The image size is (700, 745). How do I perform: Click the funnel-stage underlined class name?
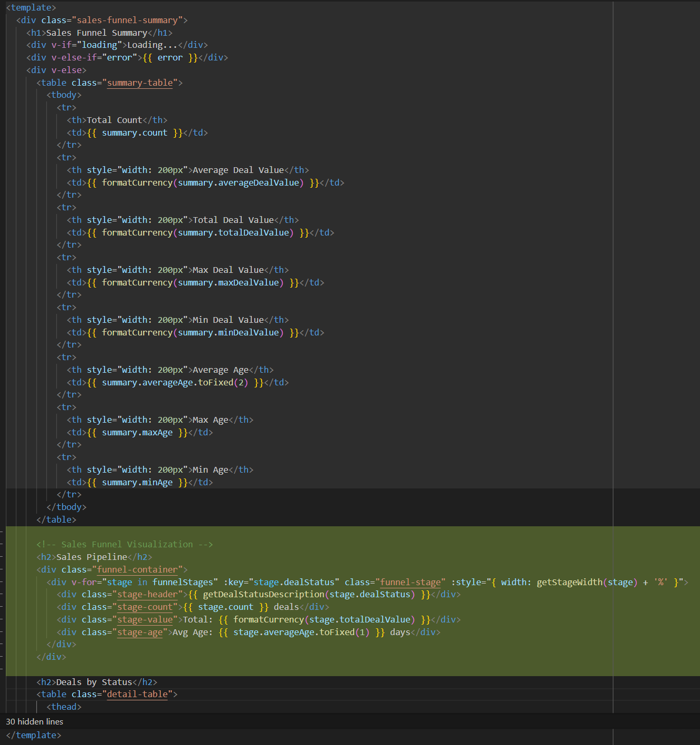point(410,582)
